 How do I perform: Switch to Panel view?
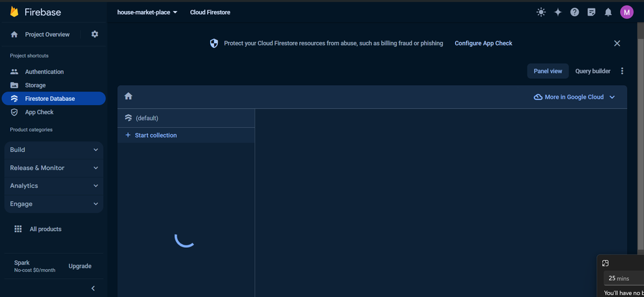coord(548,71)
